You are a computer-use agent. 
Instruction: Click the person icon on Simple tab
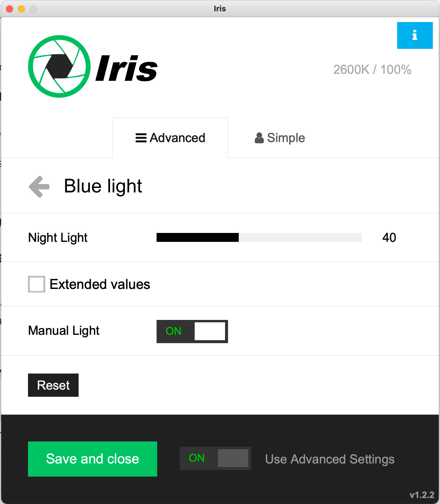(259, 138)
